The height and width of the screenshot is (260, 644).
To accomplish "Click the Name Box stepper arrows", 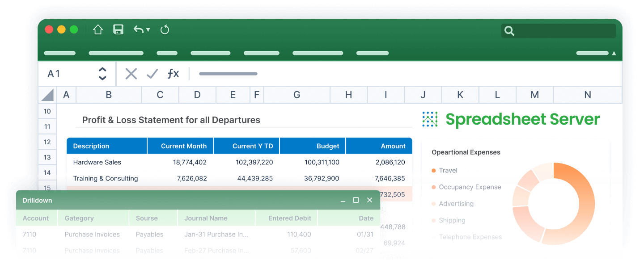I will (102, 73).
